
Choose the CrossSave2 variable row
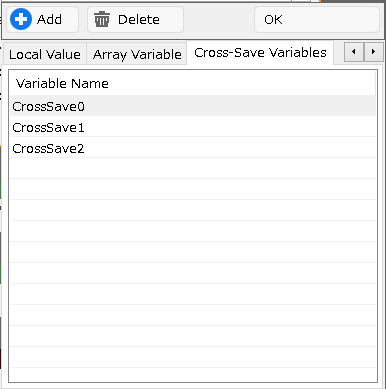coord(193,148)
